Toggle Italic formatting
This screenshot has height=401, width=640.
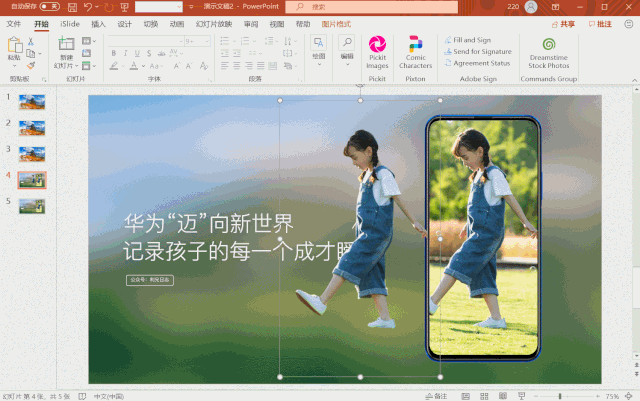126,53
